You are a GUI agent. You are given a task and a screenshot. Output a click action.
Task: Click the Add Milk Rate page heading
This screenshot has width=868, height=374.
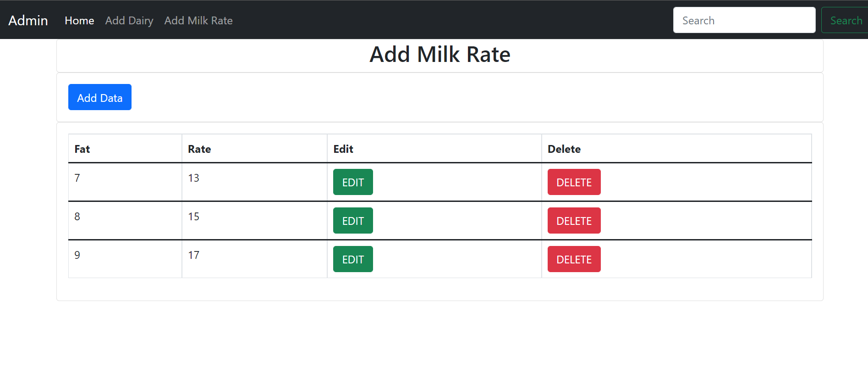(x=439, y=54)
